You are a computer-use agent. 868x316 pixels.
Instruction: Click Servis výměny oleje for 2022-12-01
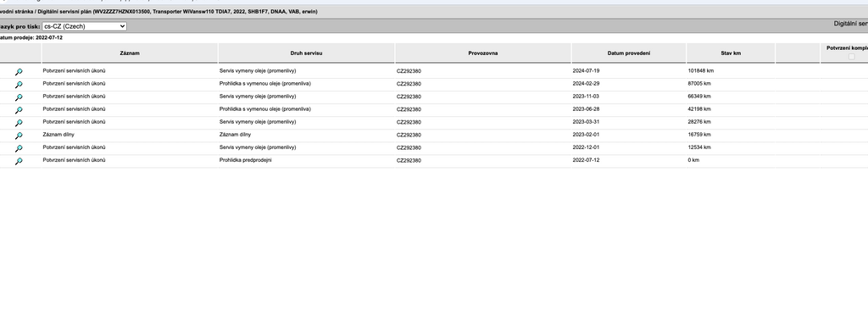258,147
